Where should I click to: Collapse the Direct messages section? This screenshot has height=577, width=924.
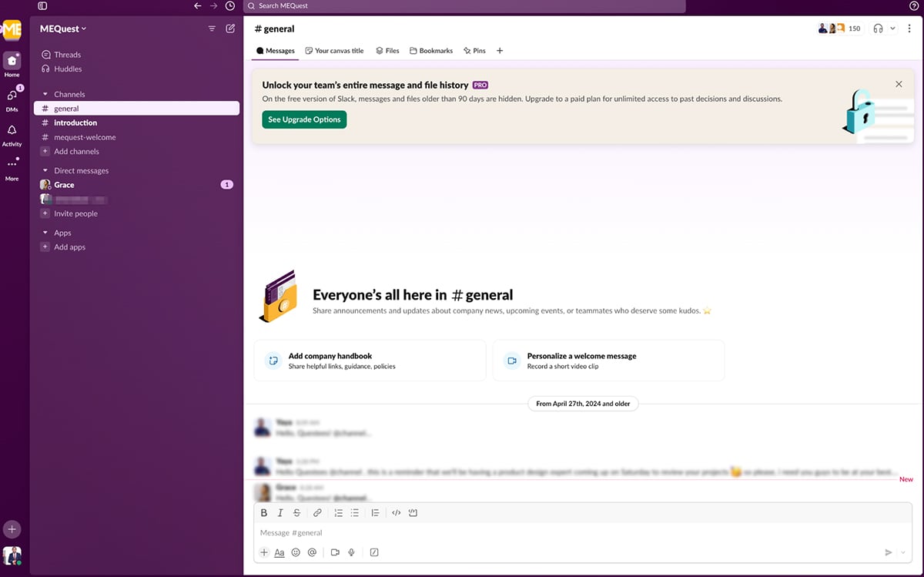point(45,170)
